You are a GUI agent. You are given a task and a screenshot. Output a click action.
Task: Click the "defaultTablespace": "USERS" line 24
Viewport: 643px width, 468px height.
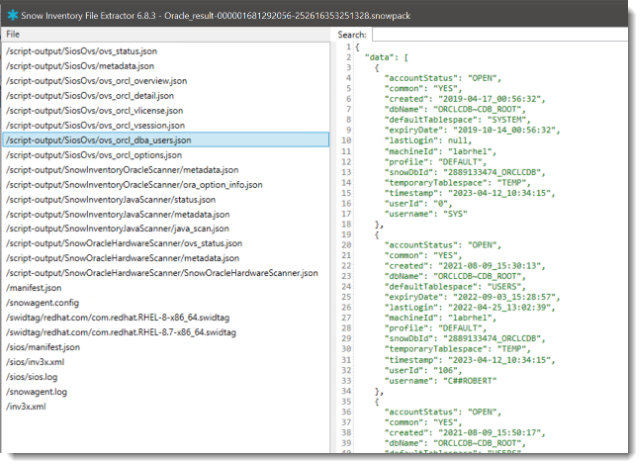455,286
